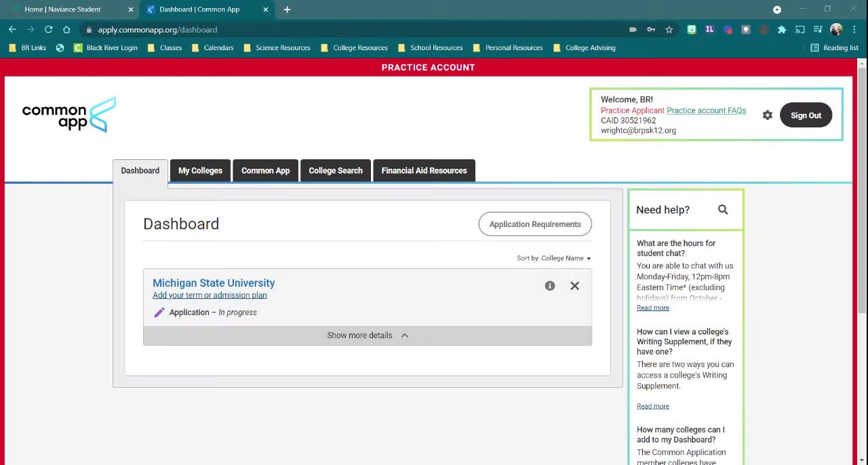Switch to My Colleges tab
Screen dimensions: 868x465
pos(200,171)
